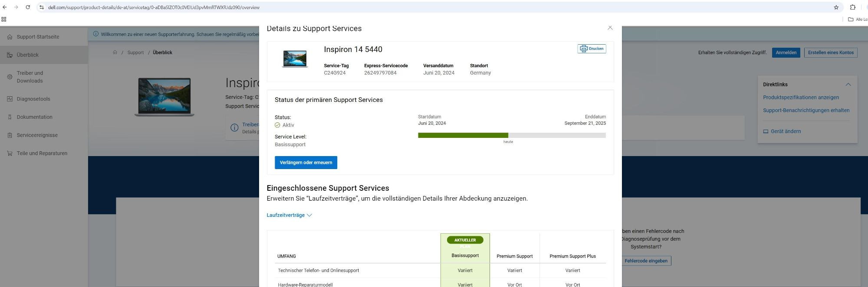Click the 'UMFANG' table header
Image resolution: width=868 pixels, height=287 pixels.
point(286,256)
